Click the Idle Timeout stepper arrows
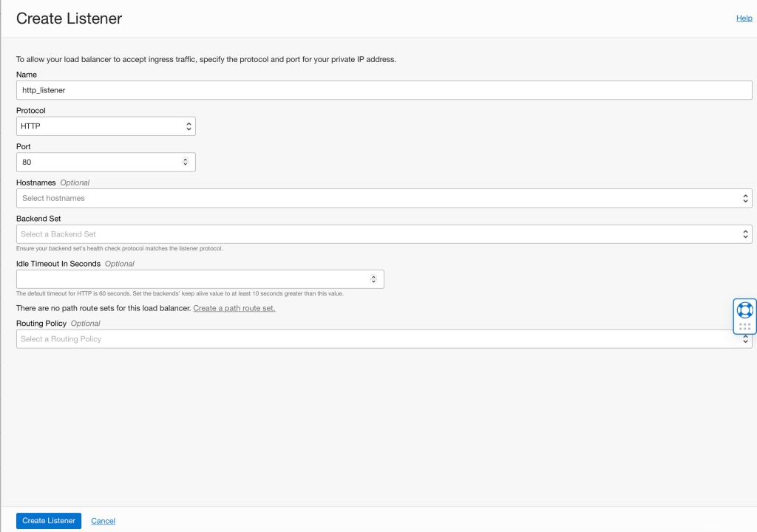 click(x=373, y=279)
